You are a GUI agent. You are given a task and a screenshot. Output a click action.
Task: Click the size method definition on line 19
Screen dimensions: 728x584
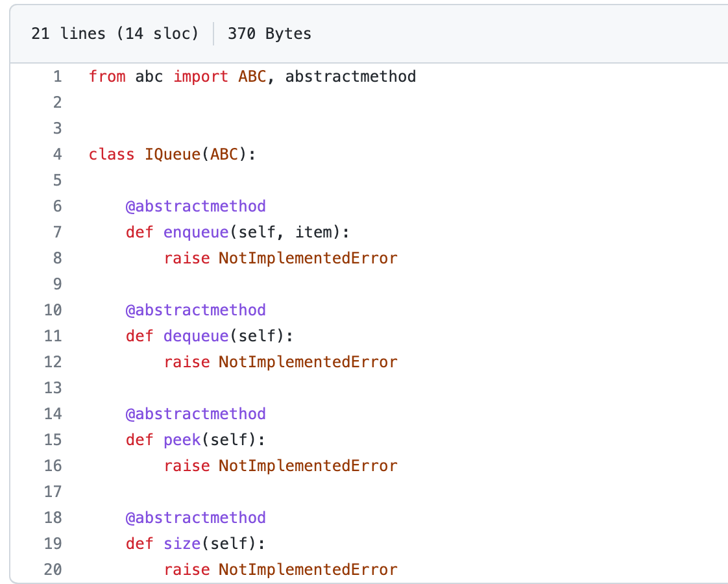(x=181, y=544)
